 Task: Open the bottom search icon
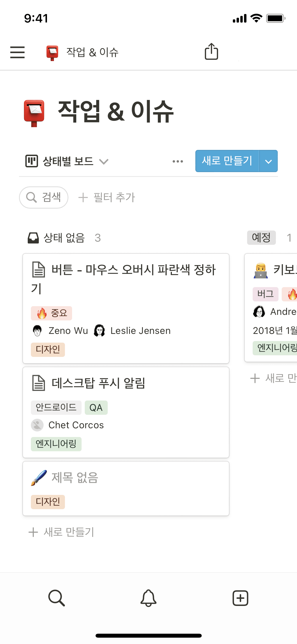coord(56,598)
